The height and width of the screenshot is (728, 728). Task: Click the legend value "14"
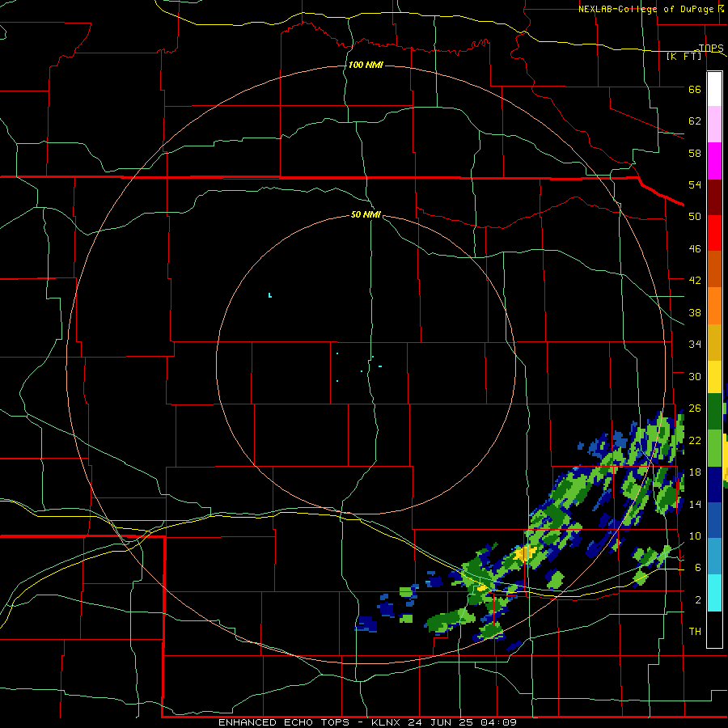(695, 504)
